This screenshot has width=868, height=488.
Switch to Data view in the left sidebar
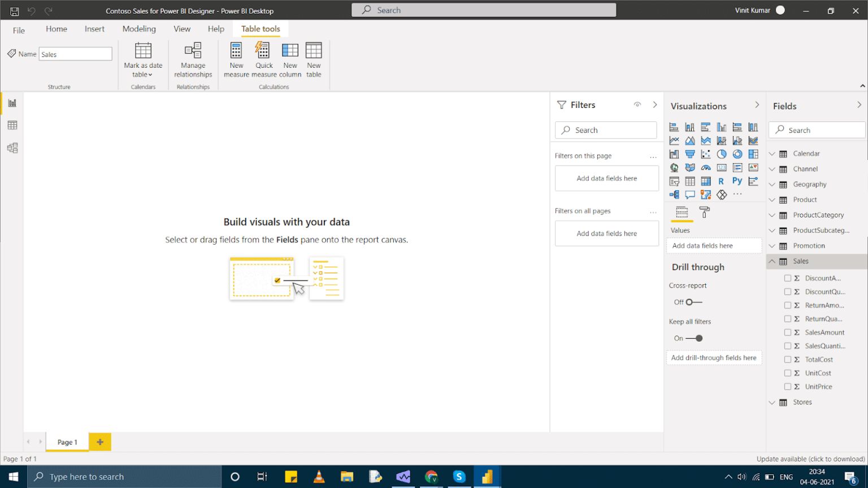point(12,125)
